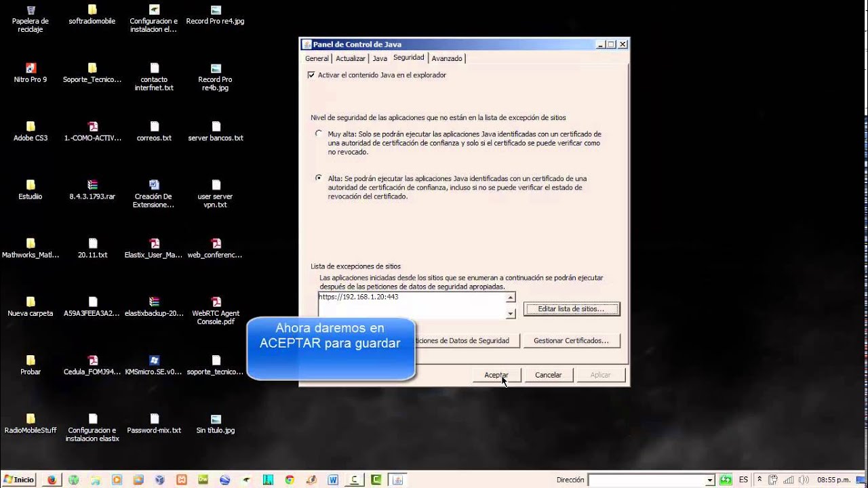Screen dimensions: 868x488
Task: Click the network signal tray icon
Action: coord(788,479)
